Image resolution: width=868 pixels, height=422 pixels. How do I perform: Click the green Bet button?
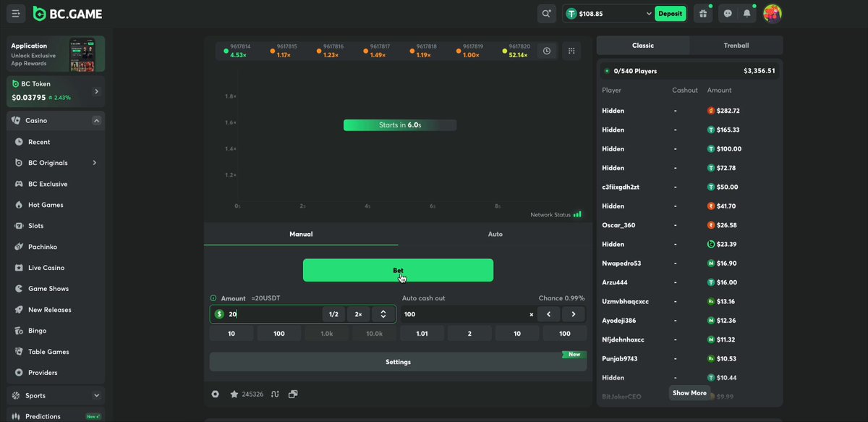click(x=398, y=270)
